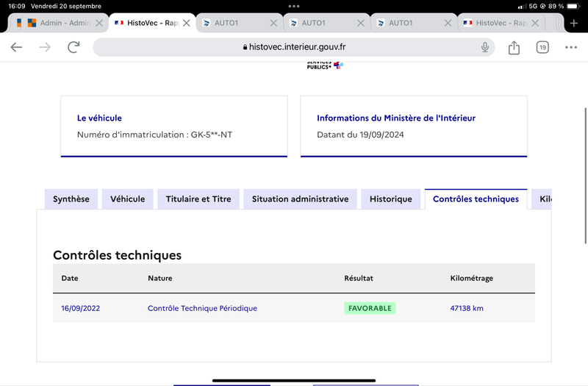Close the second AUTO1 tab
The image size is (588, 386).
click(361, 24)
